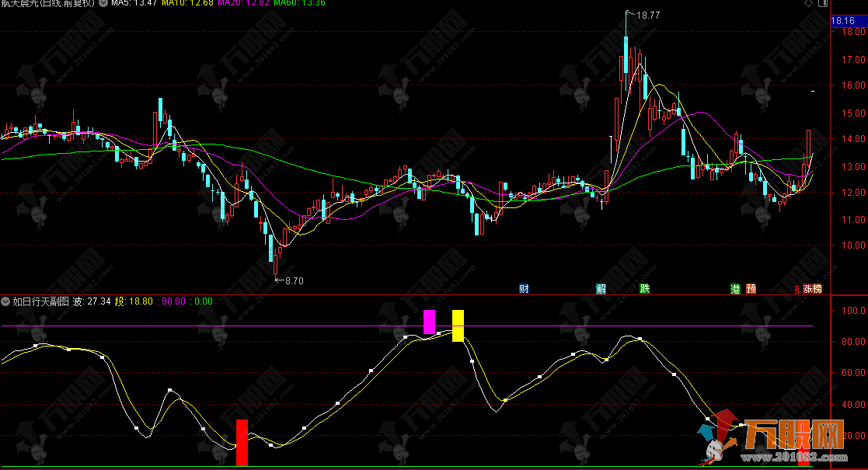Select the MA10: 12.68 legend label

pyautogui.click(x=187, y=3)
